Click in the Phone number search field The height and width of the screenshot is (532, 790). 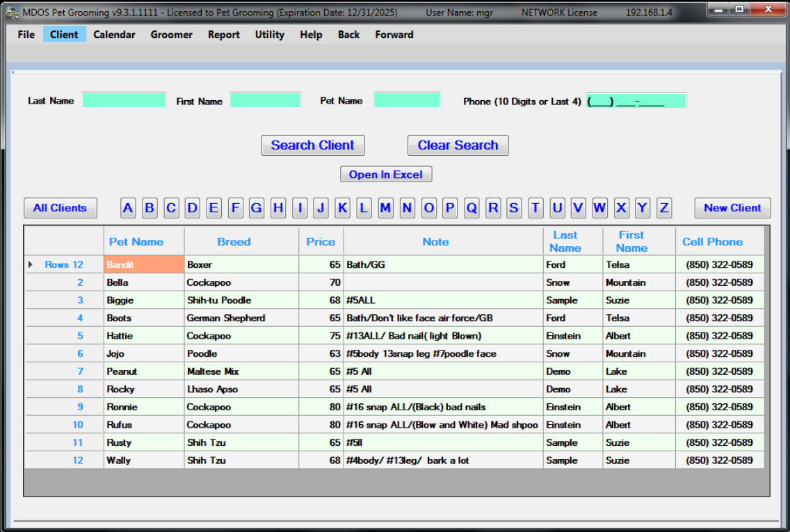click(636, 100)
